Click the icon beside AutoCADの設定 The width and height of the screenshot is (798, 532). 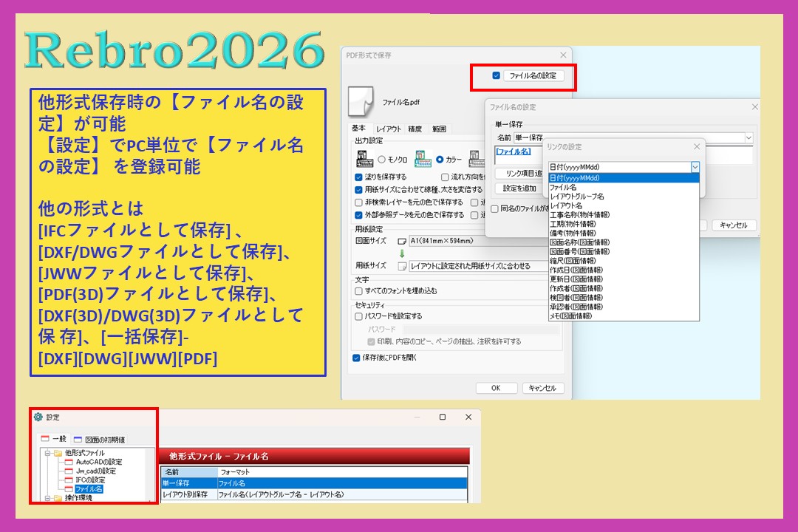(x=69, y=462)
